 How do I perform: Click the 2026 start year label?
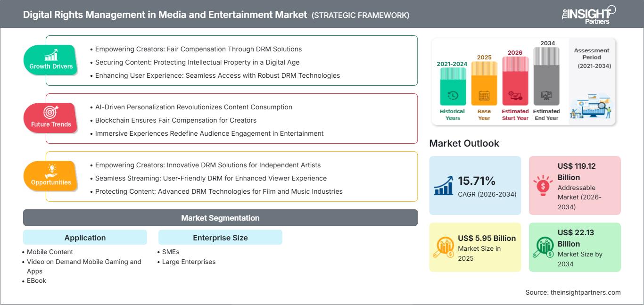pos(515,52)
